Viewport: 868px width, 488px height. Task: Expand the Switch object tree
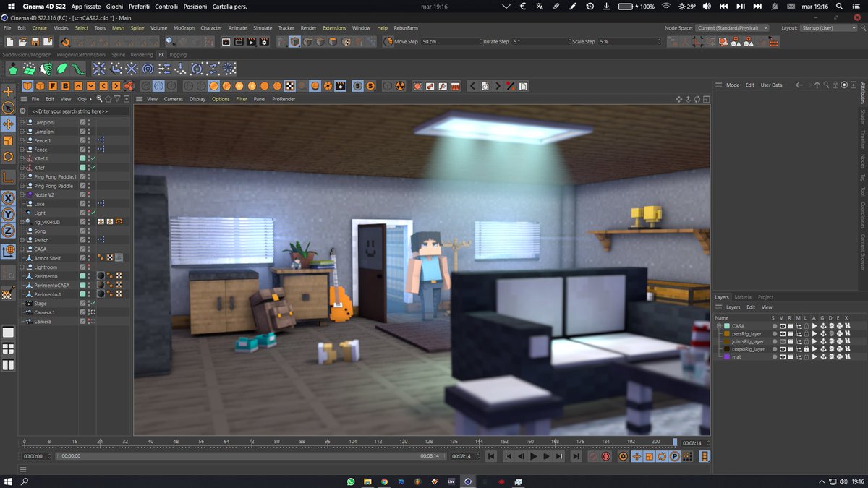[x=22, y=240]
